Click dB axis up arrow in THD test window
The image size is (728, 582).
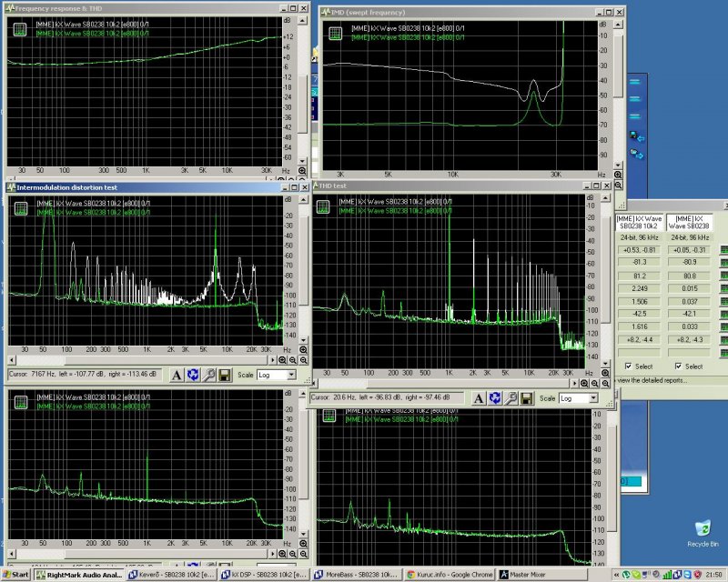(605, 198)
